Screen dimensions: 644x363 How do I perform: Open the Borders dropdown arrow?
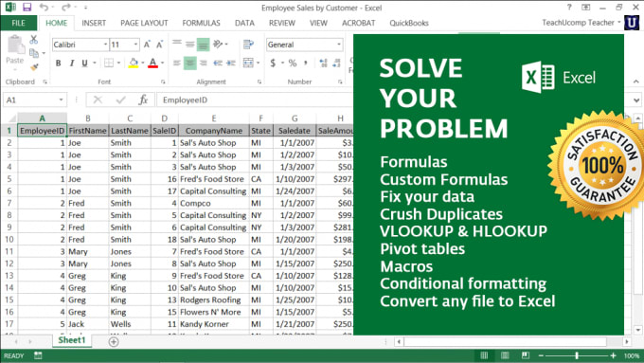pos(118,63)
